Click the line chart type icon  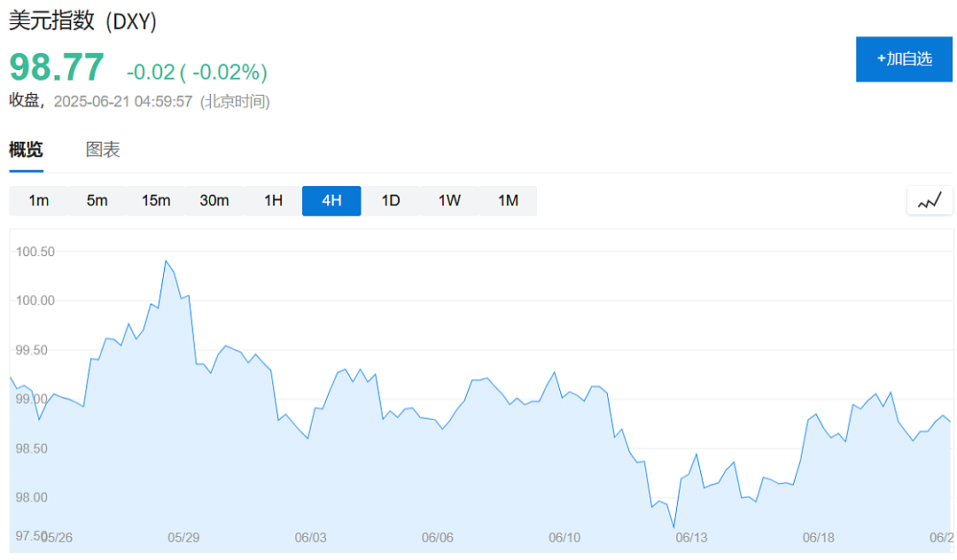(x=930, y=201)
